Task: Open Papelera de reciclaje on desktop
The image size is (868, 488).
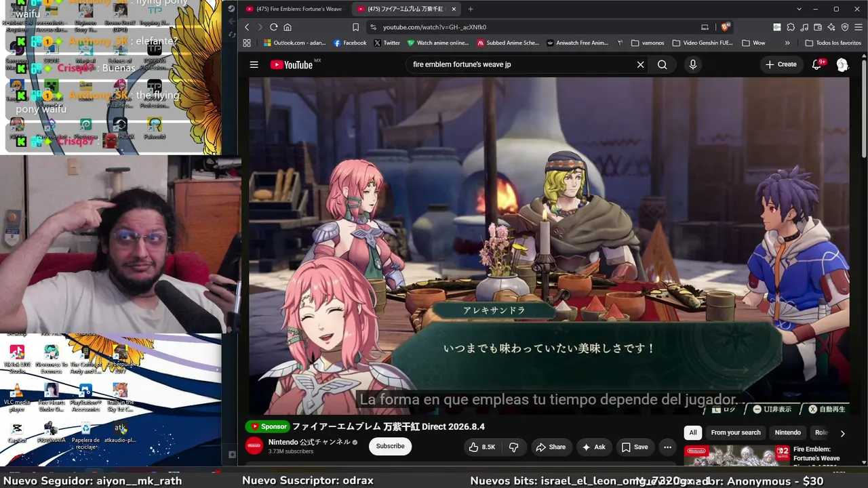Action: (85, 435)
